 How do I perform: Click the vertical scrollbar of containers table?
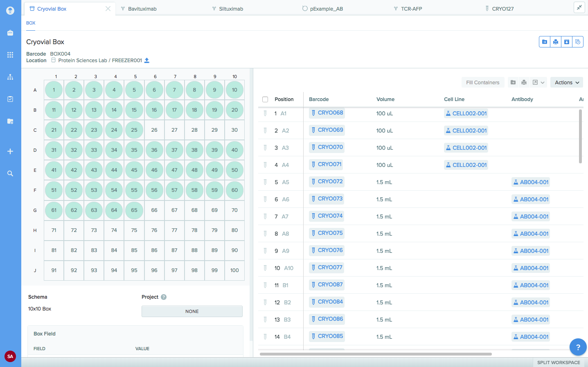coord(580,136)
